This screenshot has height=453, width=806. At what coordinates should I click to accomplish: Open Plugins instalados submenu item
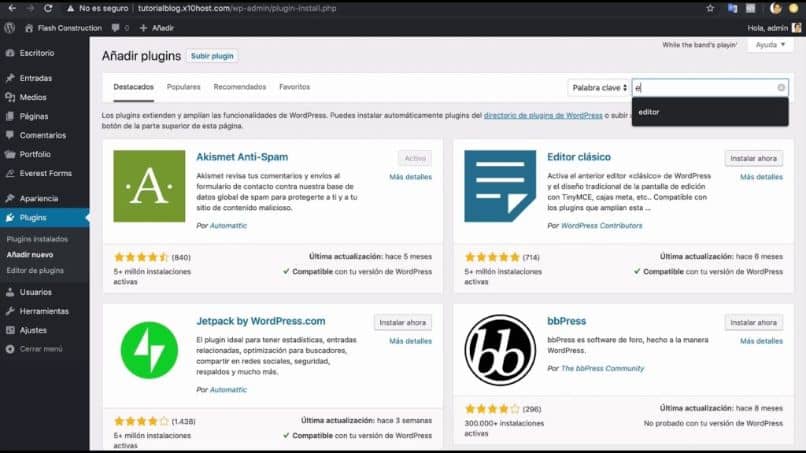37,239
